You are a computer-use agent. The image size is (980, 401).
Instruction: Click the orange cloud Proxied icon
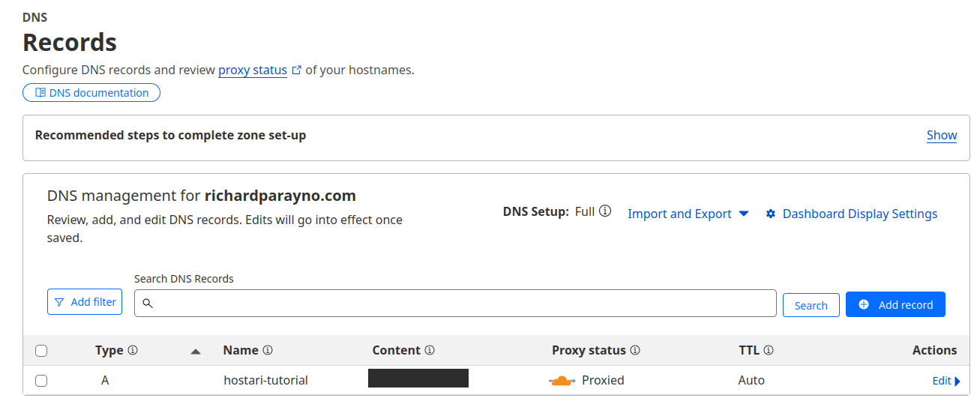coord(562,381)
